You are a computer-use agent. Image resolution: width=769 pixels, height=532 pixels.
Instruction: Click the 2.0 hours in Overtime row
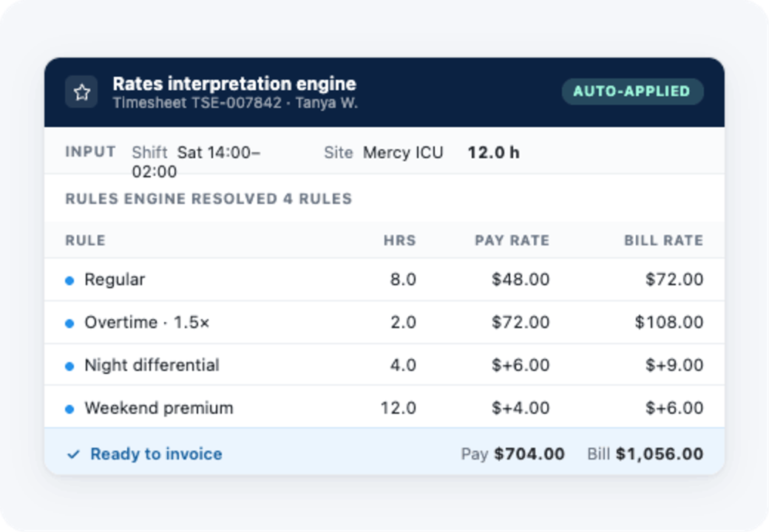403,322
